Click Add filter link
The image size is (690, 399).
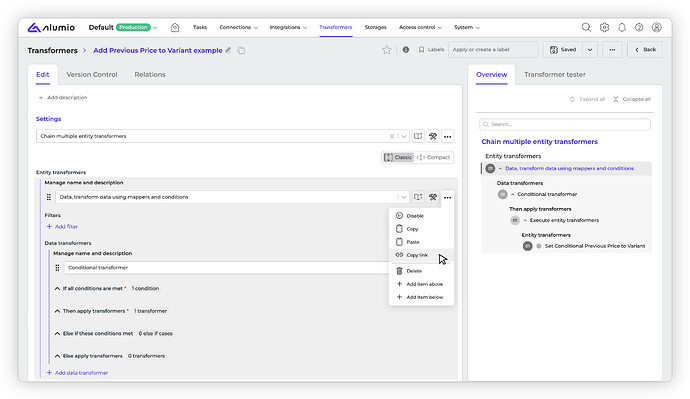(62, 227)
